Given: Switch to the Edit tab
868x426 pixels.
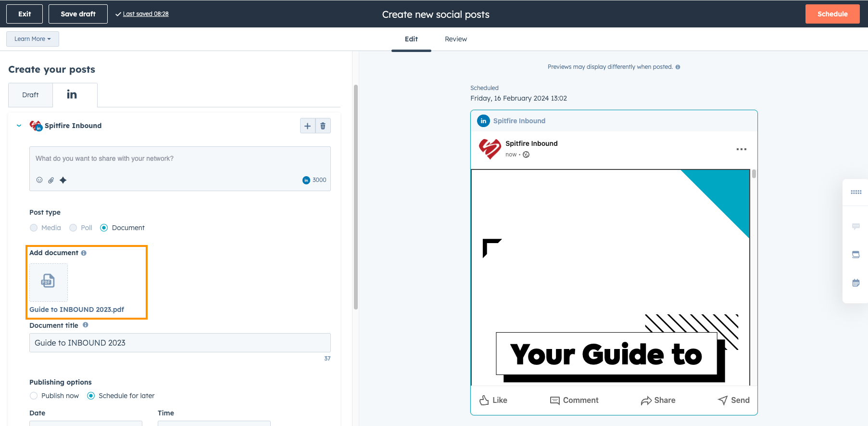Looking at the screenshot, I should coord(411,39).
